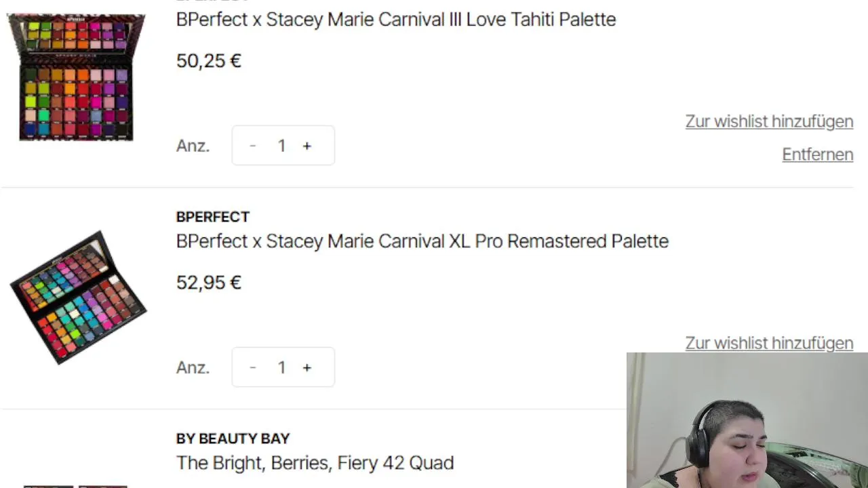
Task: Click the BY BEAUTY BAY brand label
Action: [233, 439]
